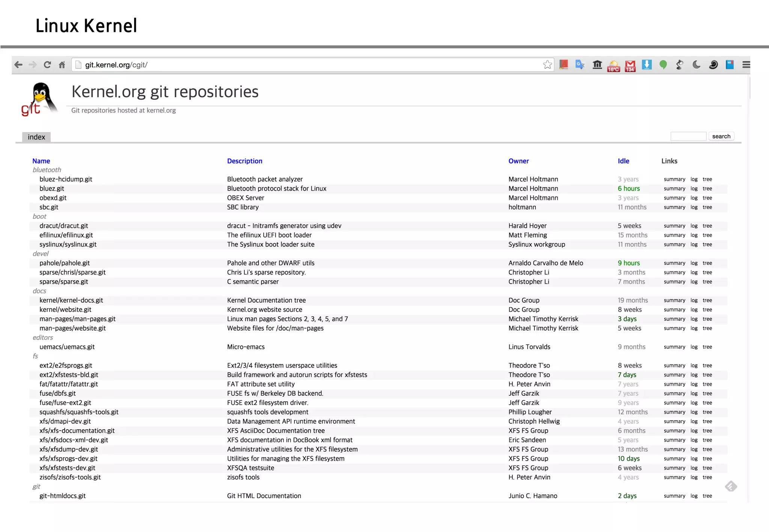The image size is (769, 532).
Task: Open squashfs/squashfs-tools.git repository
Action: click(79, 412)
